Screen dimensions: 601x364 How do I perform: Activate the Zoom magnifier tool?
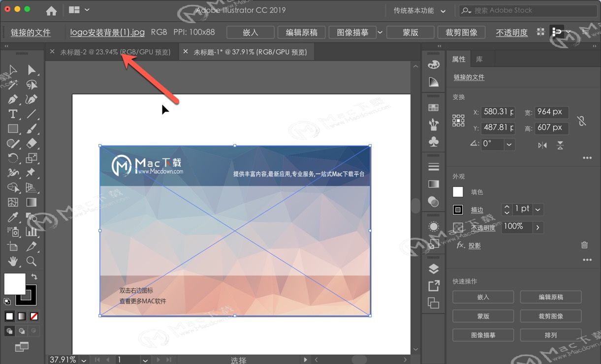(x=32, y=261)
